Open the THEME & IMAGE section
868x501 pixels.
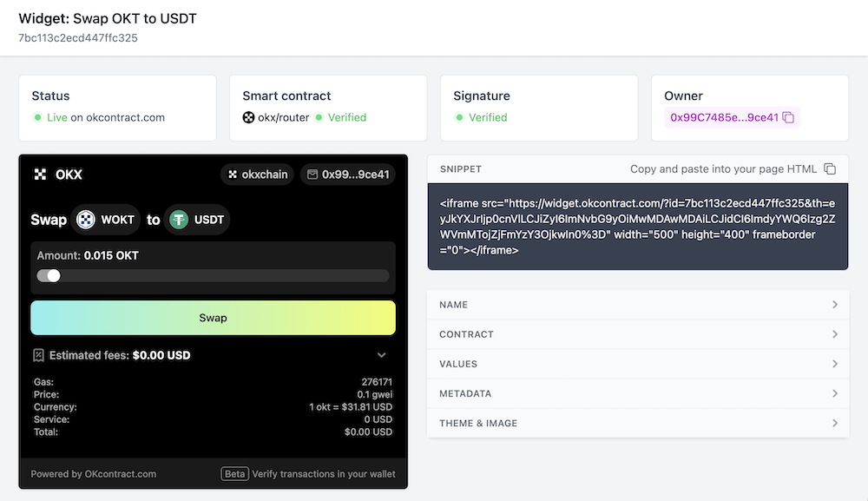638,423
